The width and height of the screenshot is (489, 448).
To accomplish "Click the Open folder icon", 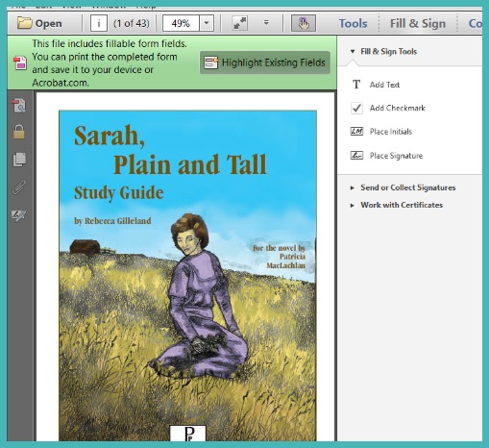I will 24,23.
